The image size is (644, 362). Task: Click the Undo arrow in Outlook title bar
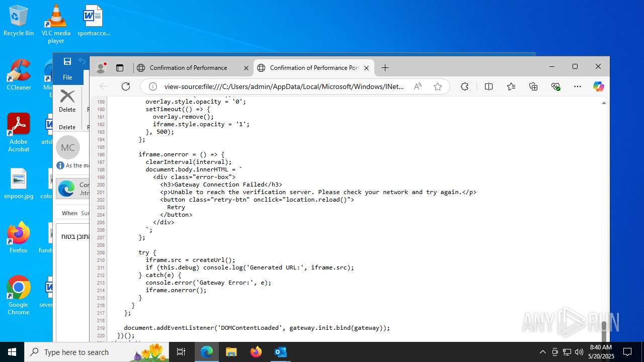point(82,61)
